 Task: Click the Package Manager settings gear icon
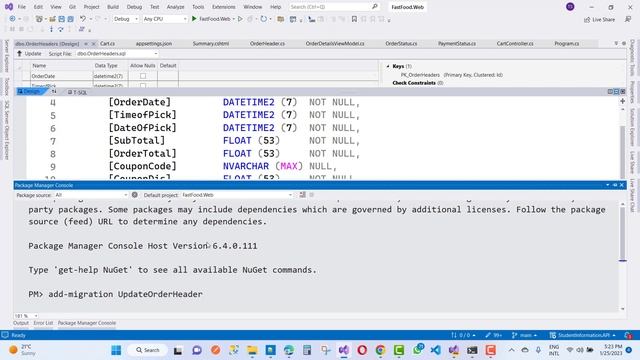click(135, 195)
